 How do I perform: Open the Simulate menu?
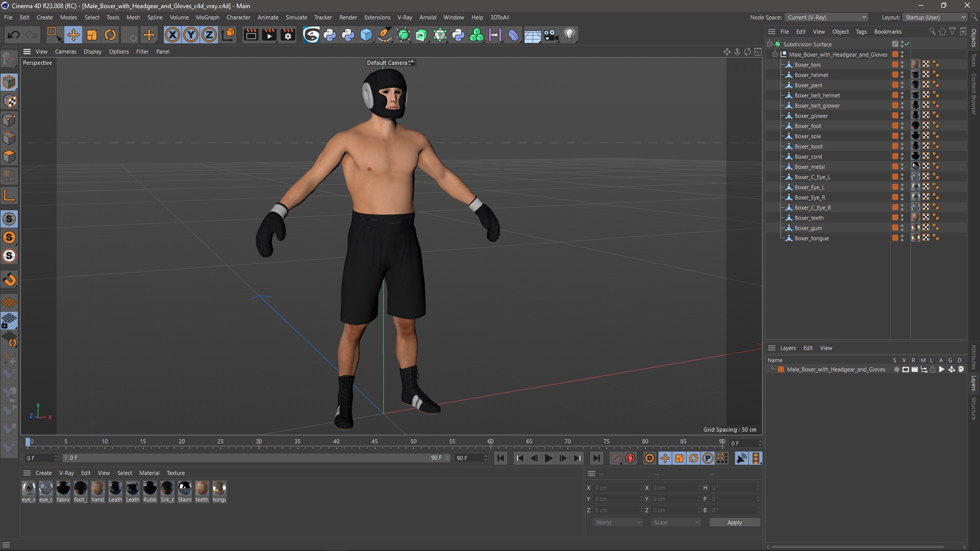[296, 17]
